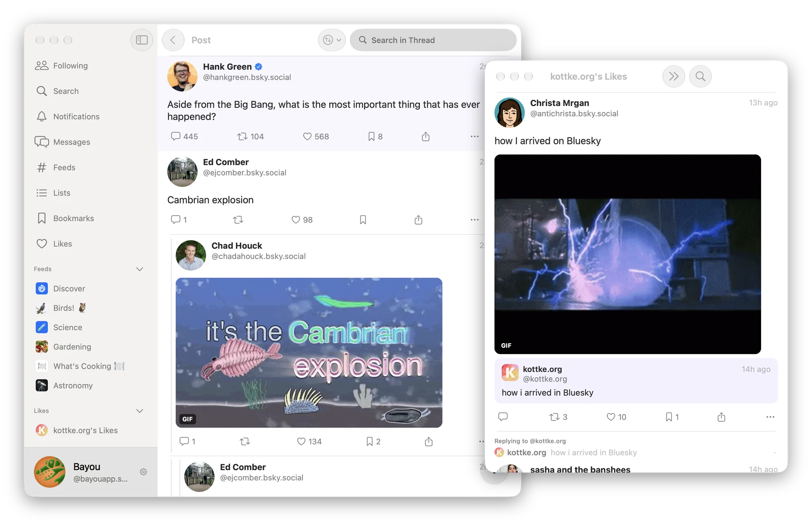Open quoted kottke.org post card

636,381
